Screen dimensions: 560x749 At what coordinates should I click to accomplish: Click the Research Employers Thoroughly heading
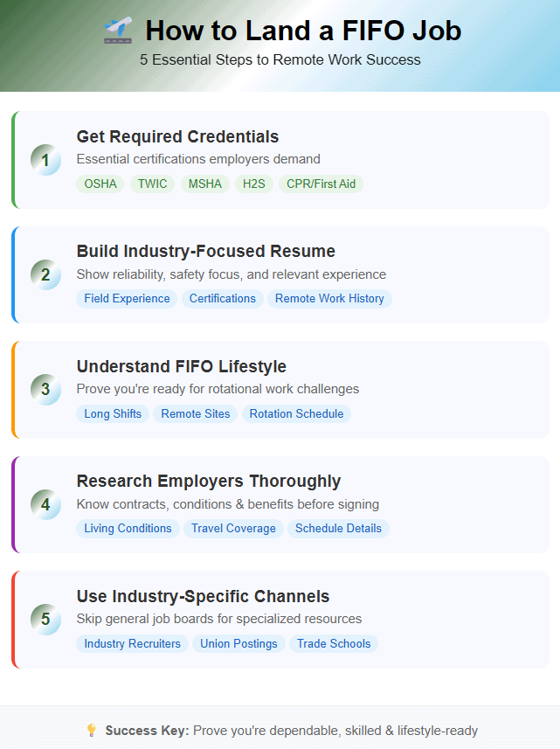coord(208,481)
